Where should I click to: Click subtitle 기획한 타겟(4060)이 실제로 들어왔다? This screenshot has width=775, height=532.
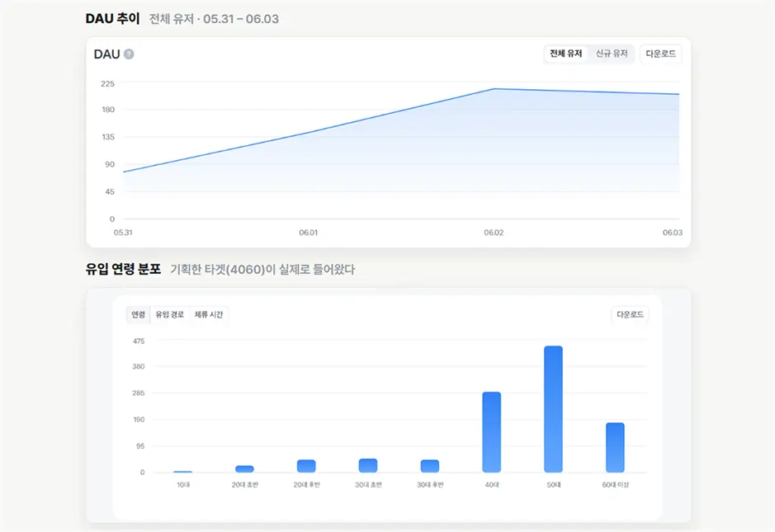[x=262, y=270]
